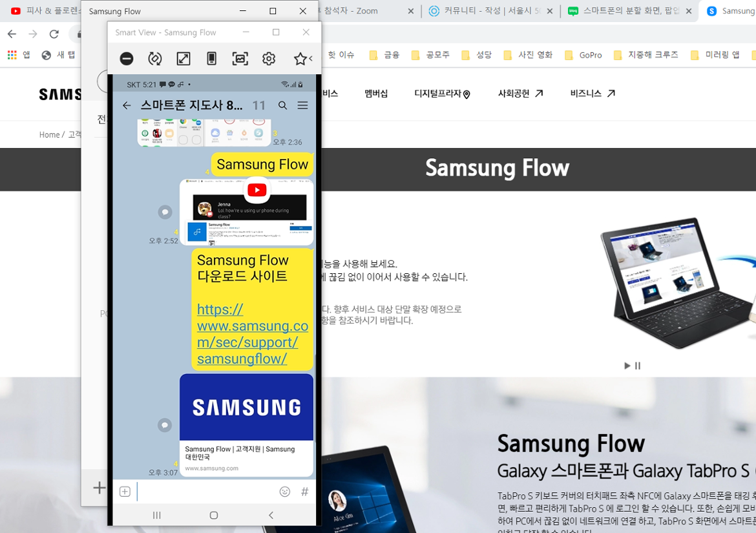Click the Samsung logo on the web page
Screen dimensions: 756x533
click(60, 94)
